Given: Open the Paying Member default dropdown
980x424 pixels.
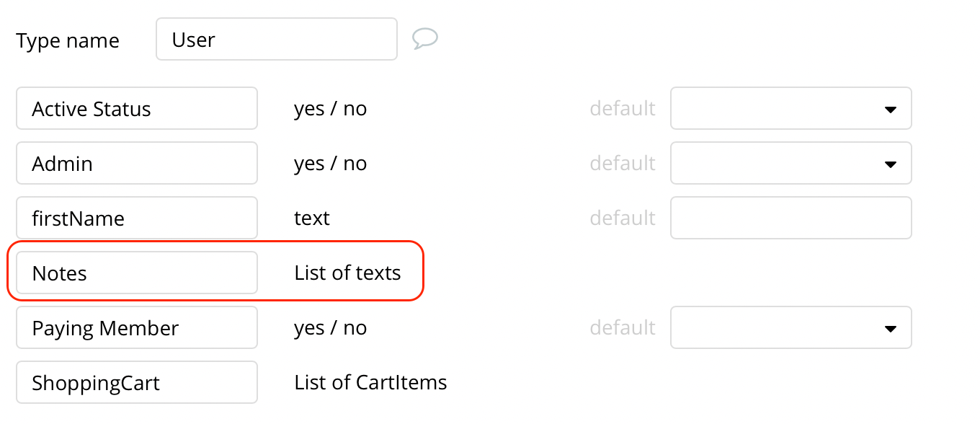Looking at the screenshot, I should [791, 327].
